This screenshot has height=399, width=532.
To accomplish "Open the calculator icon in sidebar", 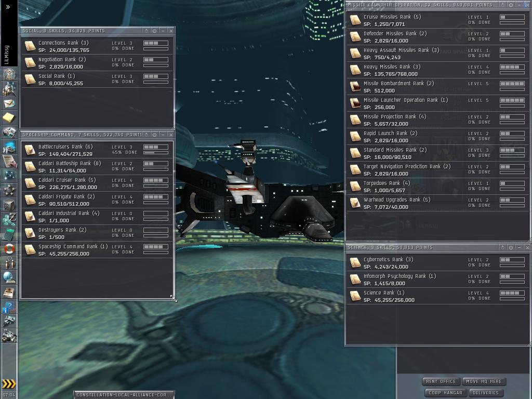I will pyautogui.click(x=9, y=234).
